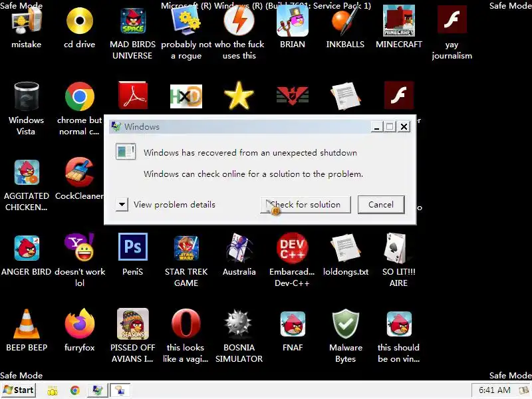Image resolution: width=532 pixels, height=399 pixels.
Task: Launch MAD BIRDS UNIVERSE space icon
Action: click(x=132, y=21)
